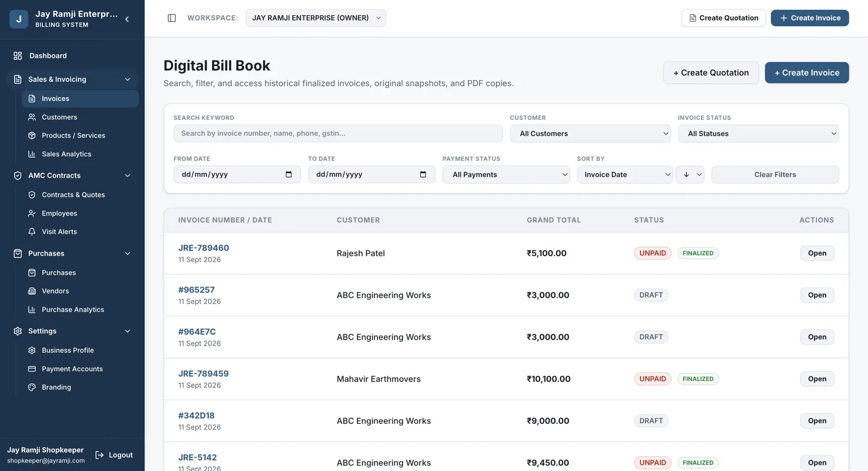The width and height of the screenshot is (868, 471).
Task: Click the Clear Filters button
Action: (775, 175)
